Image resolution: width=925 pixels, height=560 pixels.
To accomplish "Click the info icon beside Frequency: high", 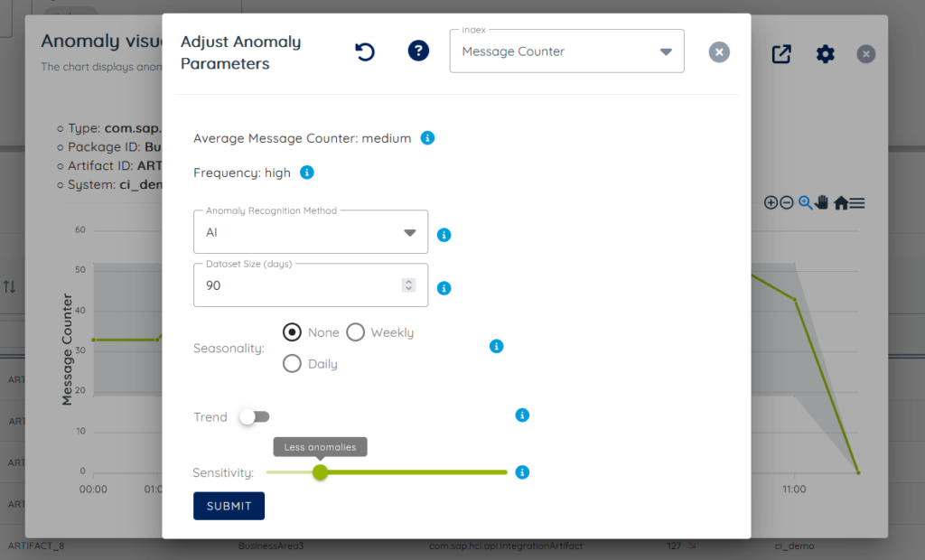I will (305, 173).
